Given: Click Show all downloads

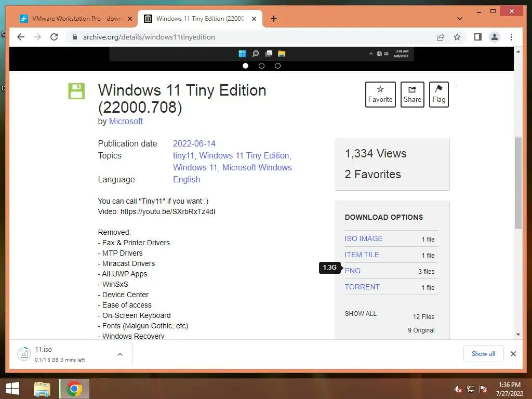Looking at the screenshot, I should 484,353.
